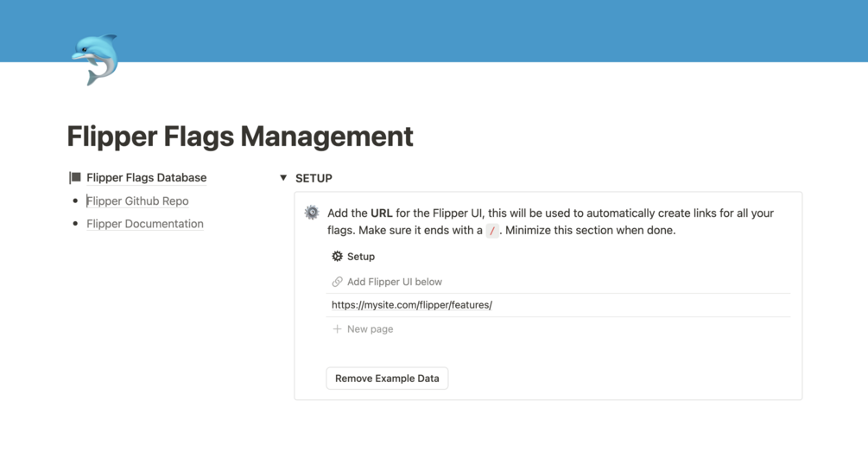Click the mysite.com flipper features URL cell

(x=412, y=305)
